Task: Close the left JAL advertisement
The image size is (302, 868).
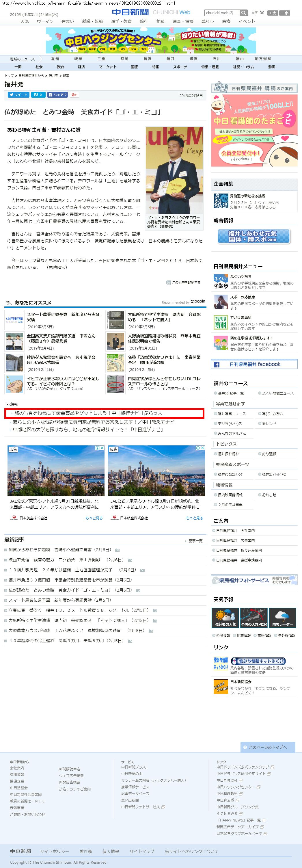Action: click(x=102, y=448)
